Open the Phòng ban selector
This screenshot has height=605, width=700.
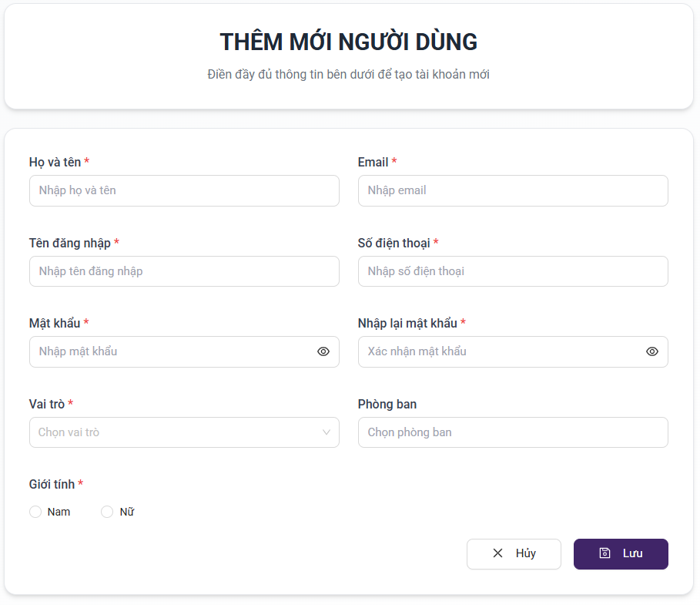point(513,432)
